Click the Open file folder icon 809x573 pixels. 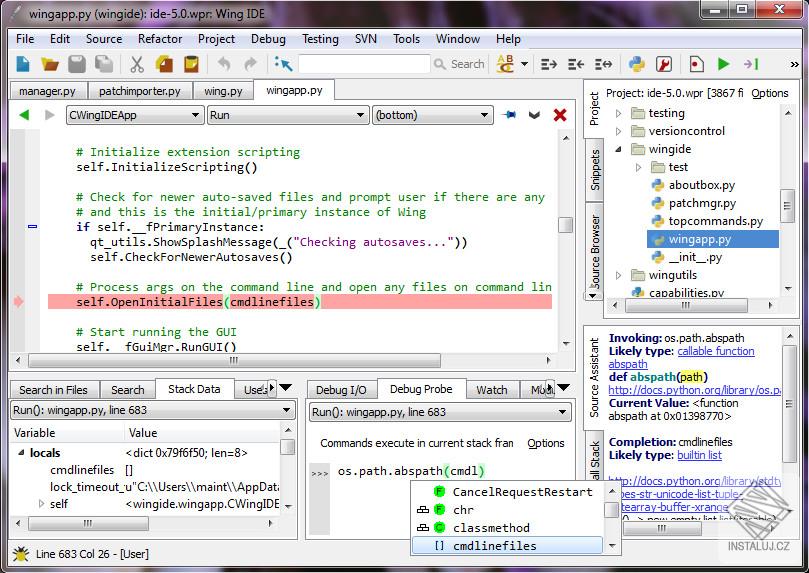click(x=49, y=64)
